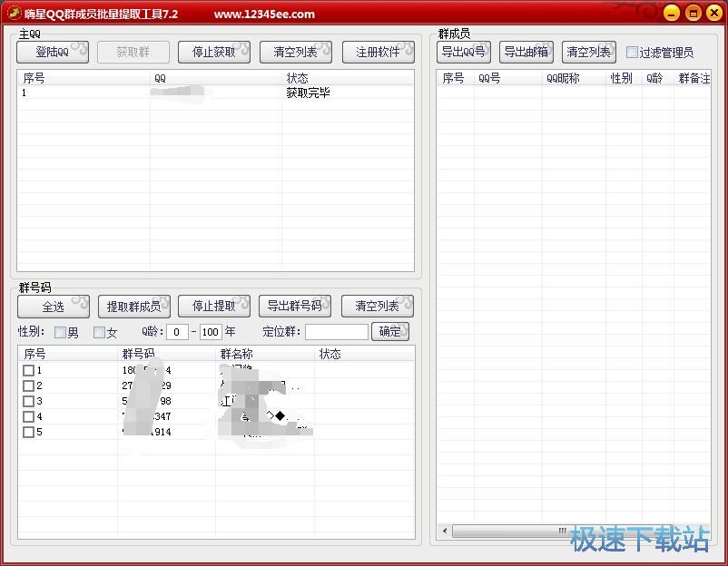Click the 群备注 column header
728x566 pixels.
click(693, 78)
